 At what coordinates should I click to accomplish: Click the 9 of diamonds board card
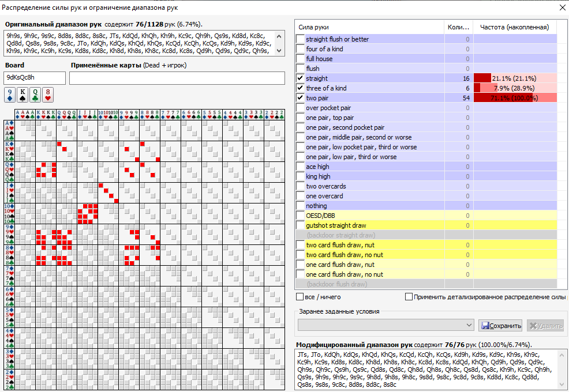tap(10, 95)
